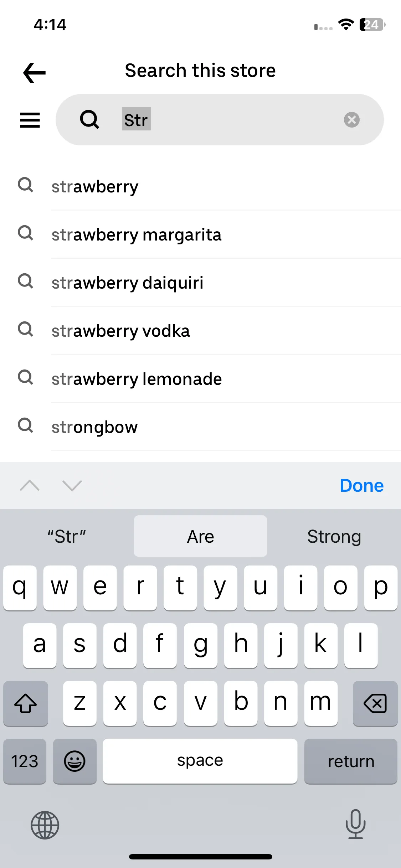The width and height of the screenshot is (401, 868).
Task: Clear the search field with the X icon
Action: tap(351, 120)
